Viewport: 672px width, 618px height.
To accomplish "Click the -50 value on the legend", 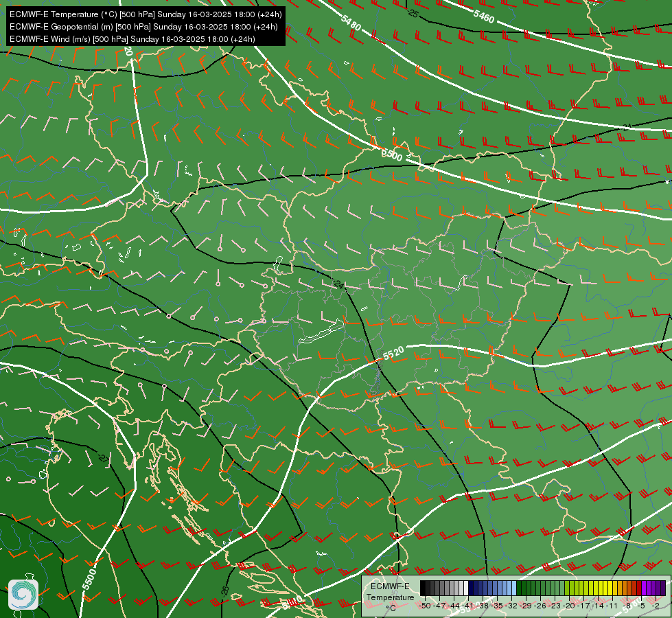I will 425,606.
